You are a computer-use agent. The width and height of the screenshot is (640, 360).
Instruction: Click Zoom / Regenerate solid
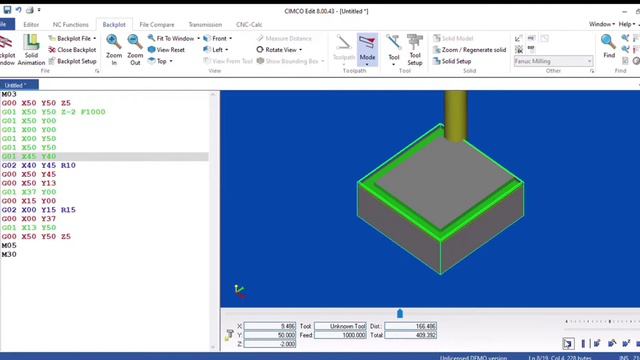point(469,50)
